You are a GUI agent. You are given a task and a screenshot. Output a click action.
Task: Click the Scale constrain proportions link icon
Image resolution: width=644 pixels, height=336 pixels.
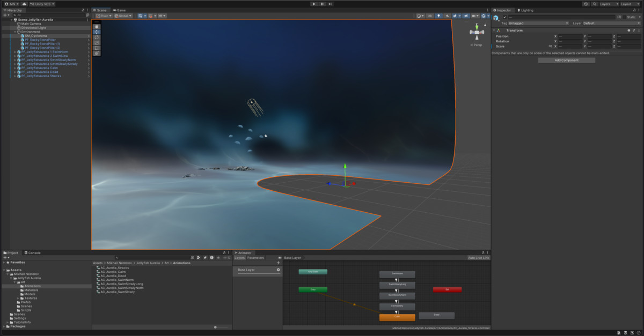point(550,47)
